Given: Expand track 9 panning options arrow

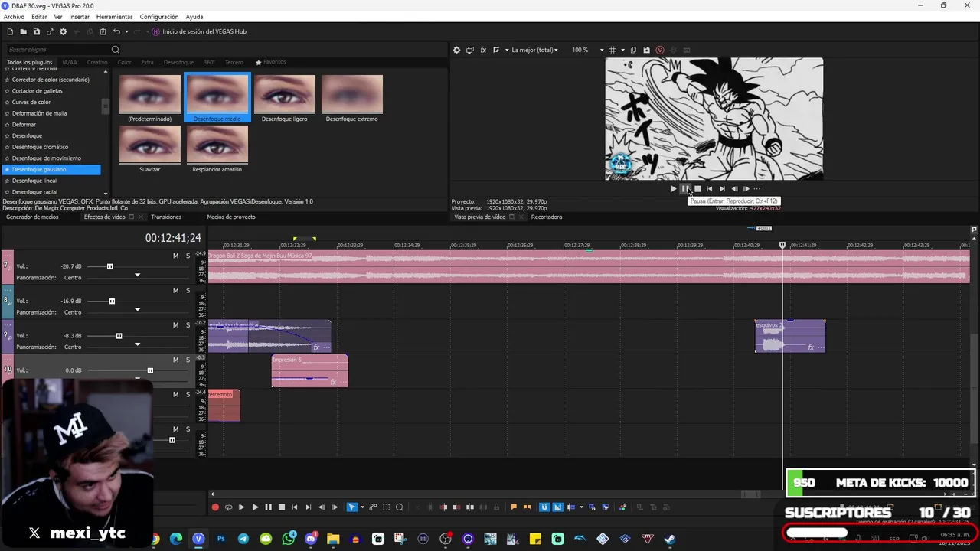Looking at the screenshot, I should pyautogui.click(x=137, y=344).
